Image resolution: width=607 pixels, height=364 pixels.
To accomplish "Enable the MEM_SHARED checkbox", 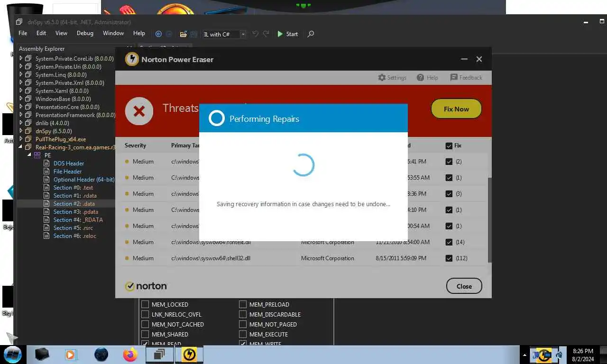I will pos(145,334).
